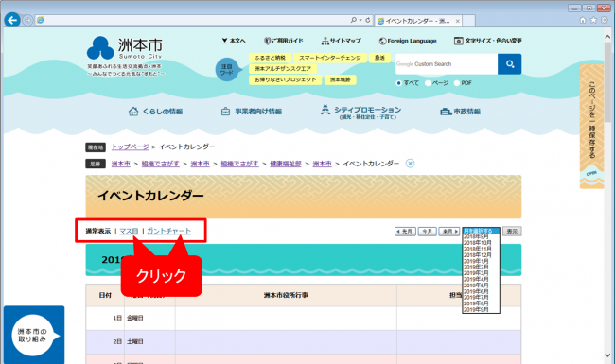Viewport: 615px width, 364px height.
Task: Choose 2019年5月 from the month list
Action: [481, 286]
